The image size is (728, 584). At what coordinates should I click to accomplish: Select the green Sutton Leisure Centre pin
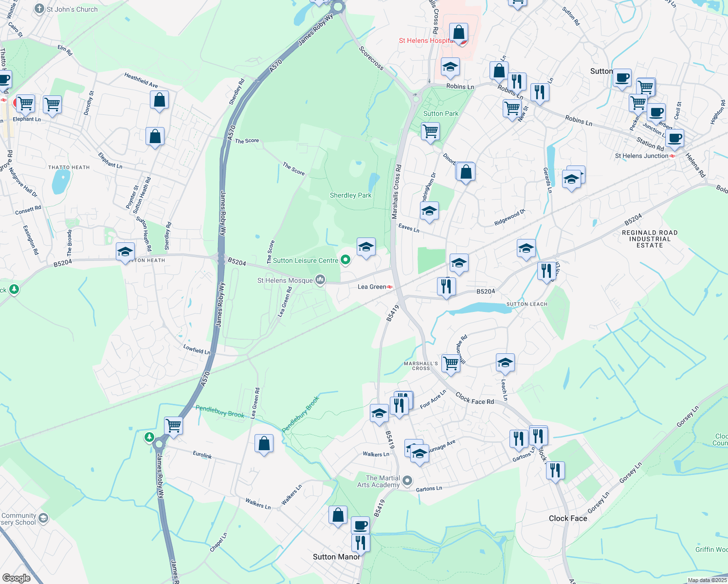click(x=346, y=260)
